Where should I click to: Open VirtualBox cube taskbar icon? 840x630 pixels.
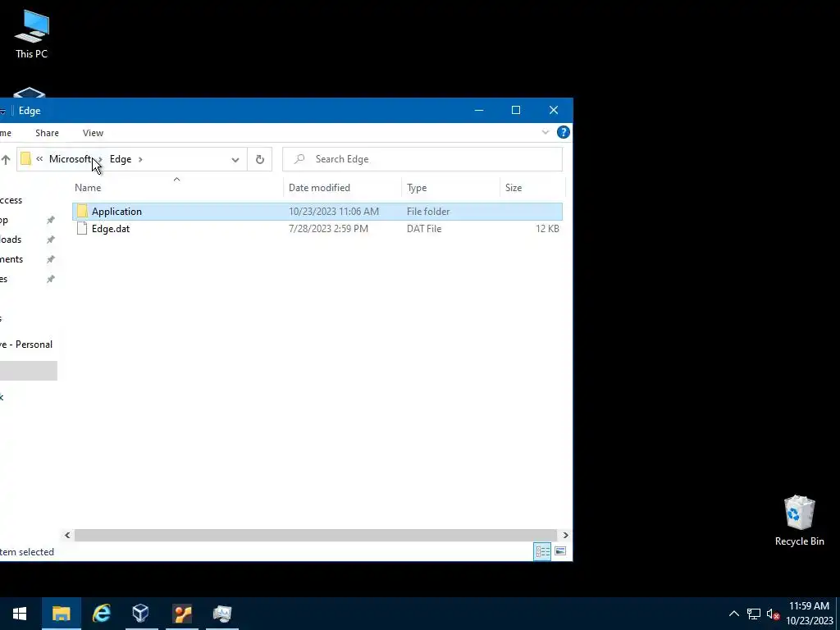point(141,614)
